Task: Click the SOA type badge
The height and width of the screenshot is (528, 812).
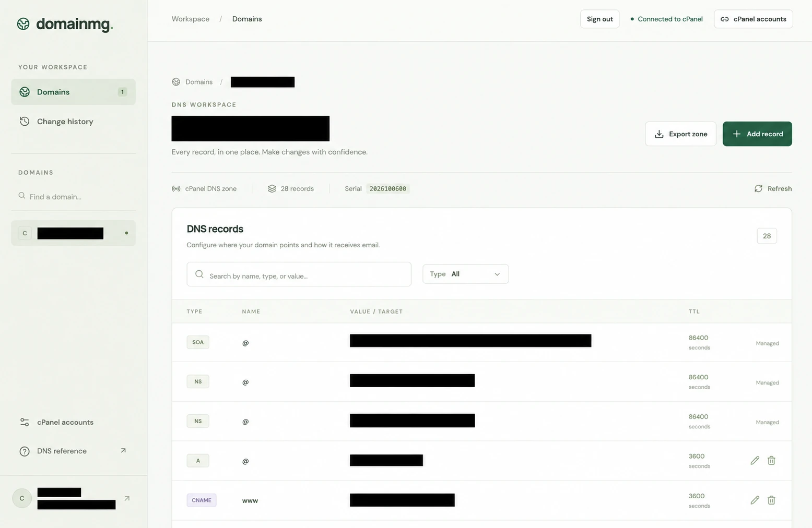Action: point(198,342)
